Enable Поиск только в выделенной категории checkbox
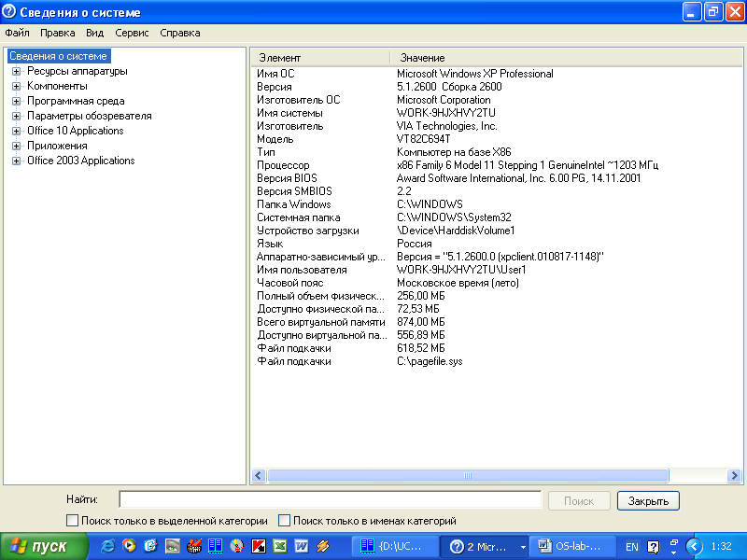This screenshot has width=747, height=560. pyautogui.click(x=73, y=521)
